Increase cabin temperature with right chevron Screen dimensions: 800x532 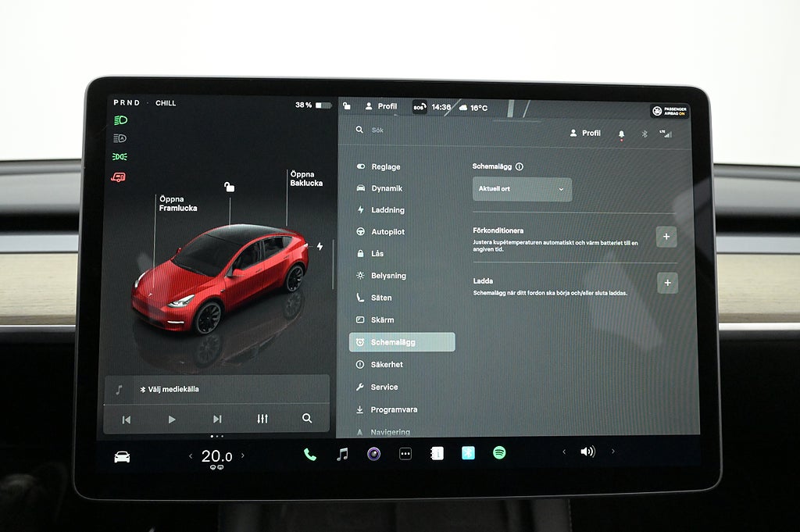point(242,455)
